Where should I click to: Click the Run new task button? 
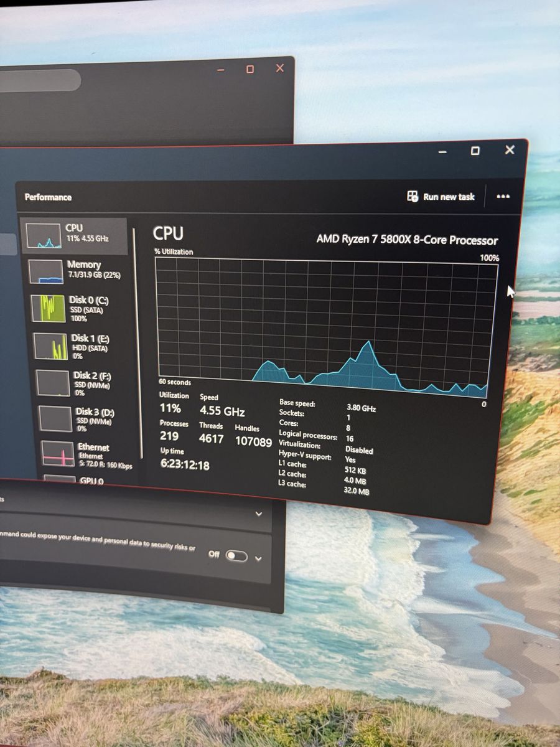click(x=441, y=197)
